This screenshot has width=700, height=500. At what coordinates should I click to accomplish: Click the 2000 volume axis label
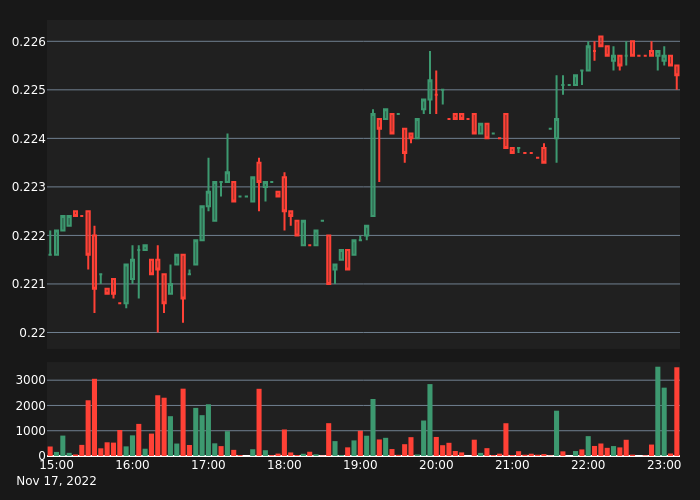coord(31,405)
